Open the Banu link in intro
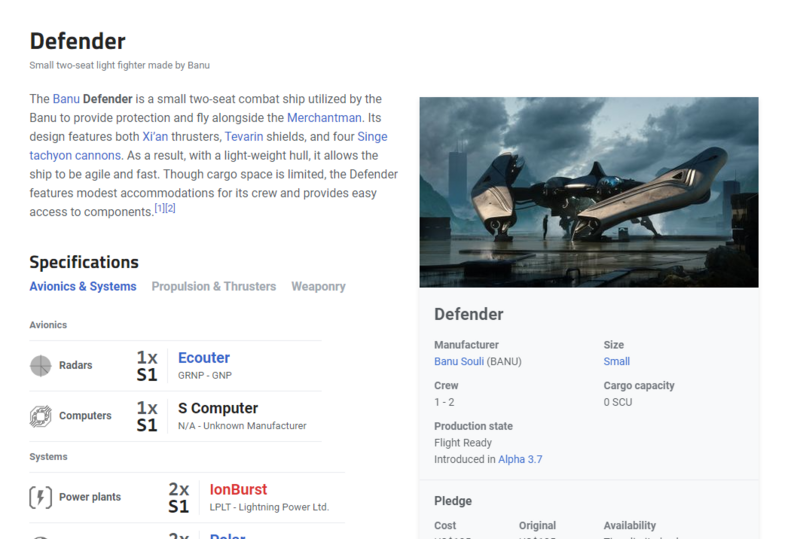This screenshot has width=800, height=539. pos(66,99)
